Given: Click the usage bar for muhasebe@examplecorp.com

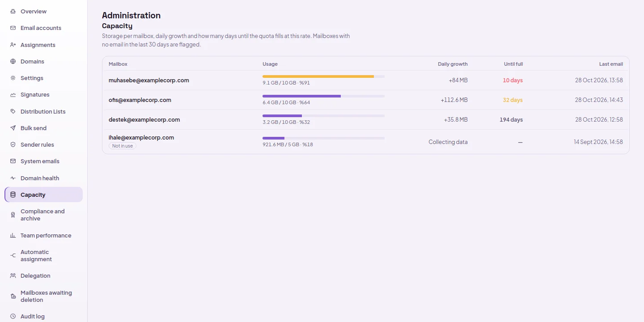Looking at the screenshot, I should (323, 76).
